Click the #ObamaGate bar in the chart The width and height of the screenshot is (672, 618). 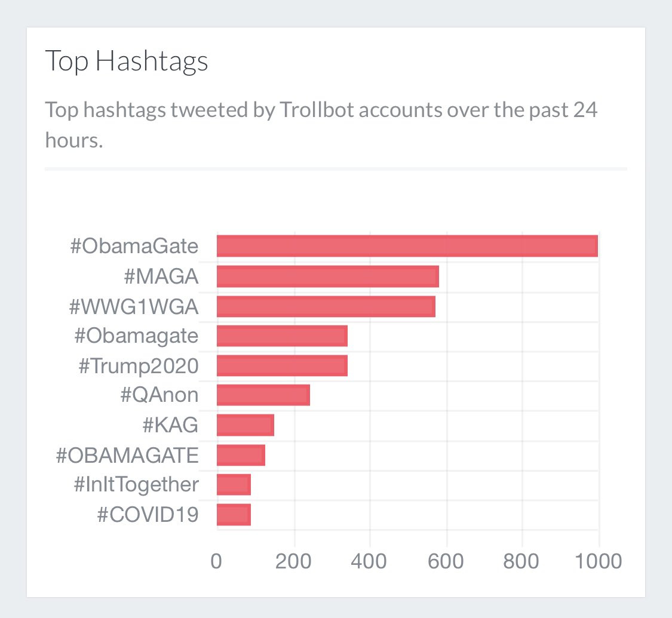click(407, 246)
